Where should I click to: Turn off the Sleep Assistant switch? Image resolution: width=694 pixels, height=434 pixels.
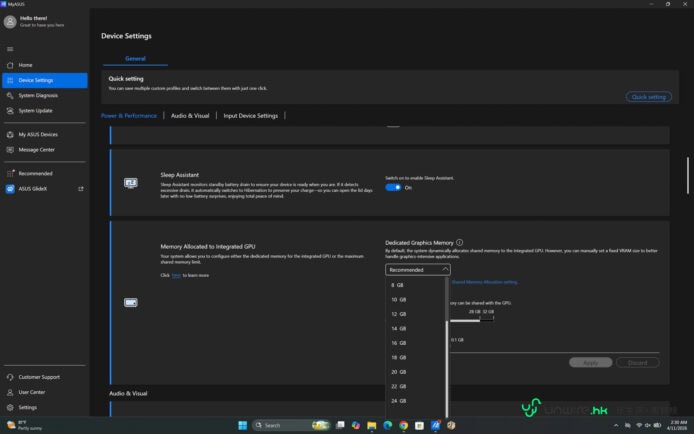tap(393, 188)
